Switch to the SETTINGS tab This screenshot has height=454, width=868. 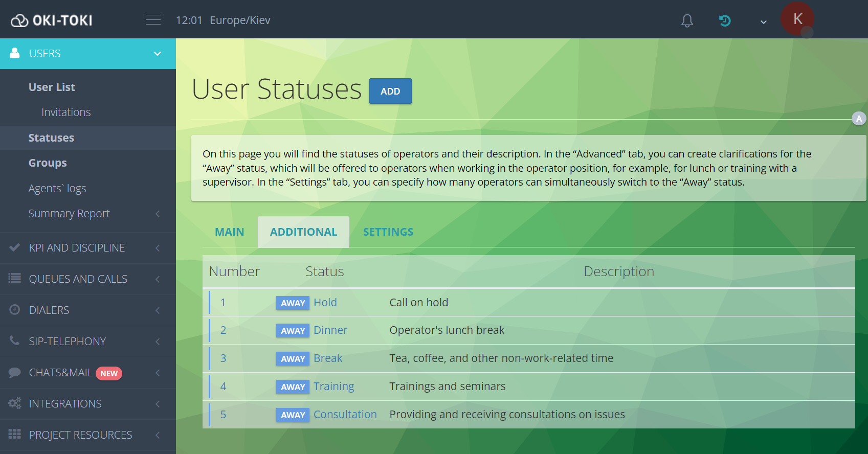pos(388,232)
